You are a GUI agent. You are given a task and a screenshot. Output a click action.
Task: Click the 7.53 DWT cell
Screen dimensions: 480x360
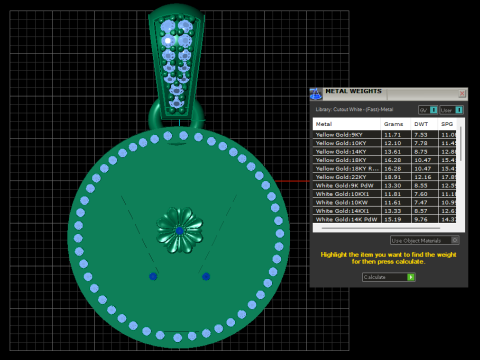tap(424, 135)
